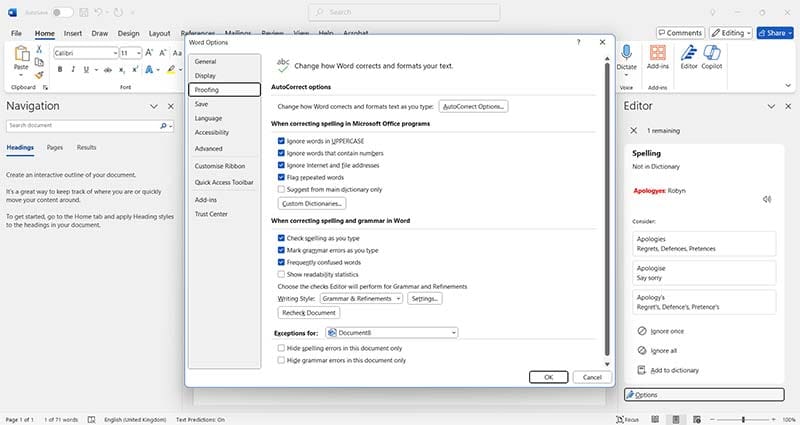The height and width of the screenshot is (425, 800).
Task: Open the Insert ribbon tab
Action: click(x=73, y=33)
